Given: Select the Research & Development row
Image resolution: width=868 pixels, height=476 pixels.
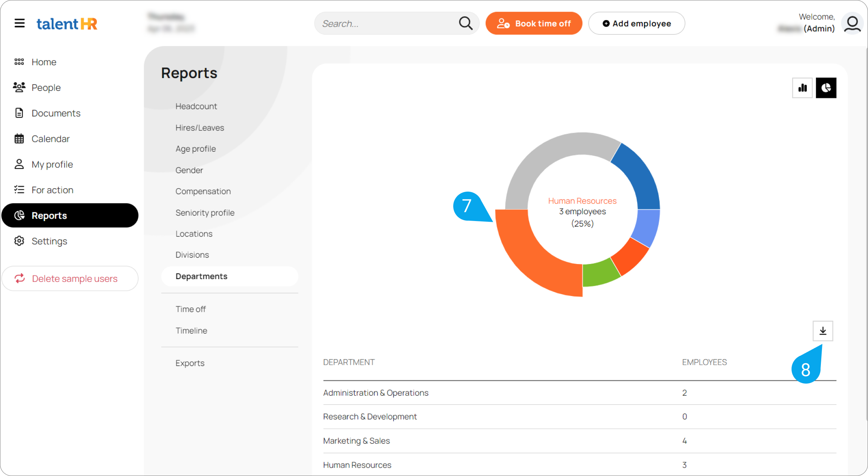Looking at the screenshot, I should coord(580,417).
